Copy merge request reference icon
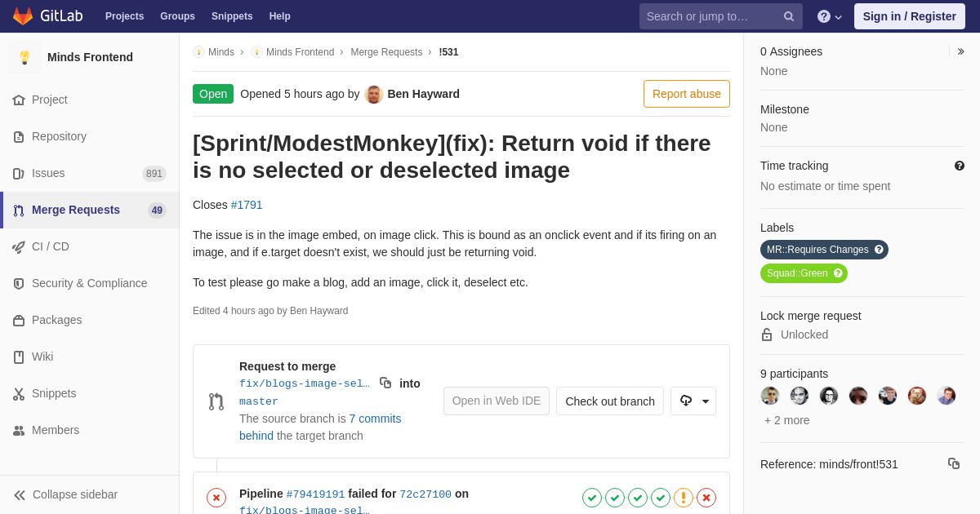The image size is (980, 514). (x=954, y=463)
